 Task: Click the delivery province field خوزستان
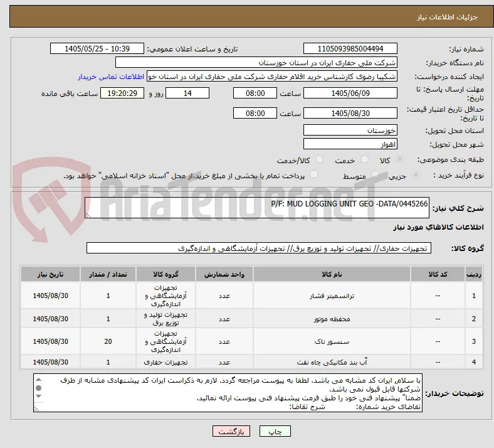point(350,131)
